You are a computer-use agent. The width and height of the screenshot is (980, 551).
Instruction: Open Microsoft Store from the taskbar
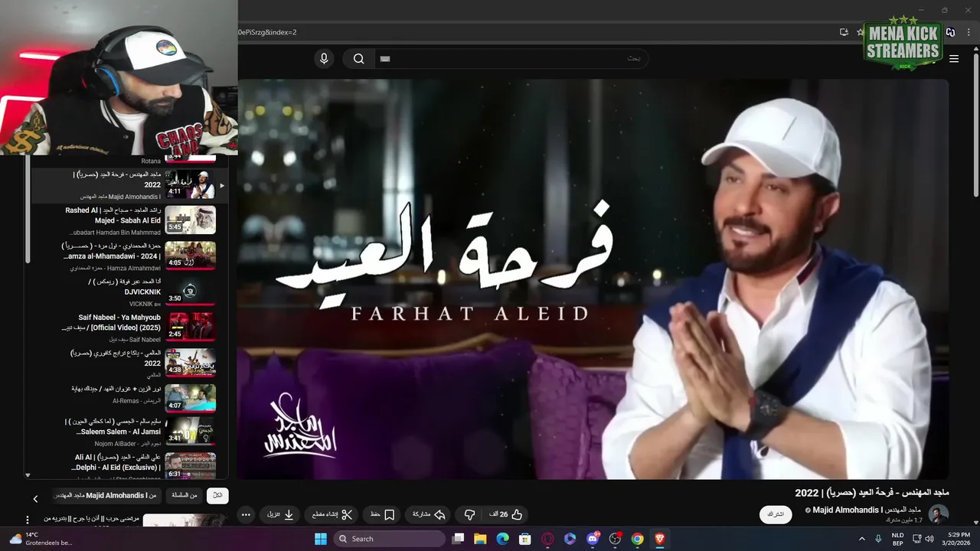524,539
